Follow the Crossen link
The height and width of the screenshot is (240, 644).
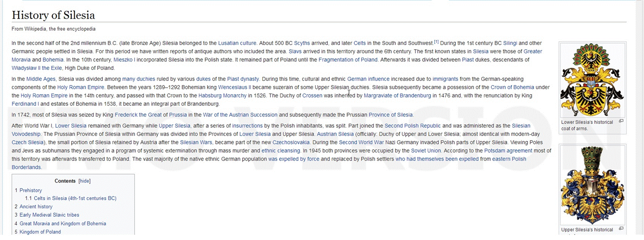[312, 95]
